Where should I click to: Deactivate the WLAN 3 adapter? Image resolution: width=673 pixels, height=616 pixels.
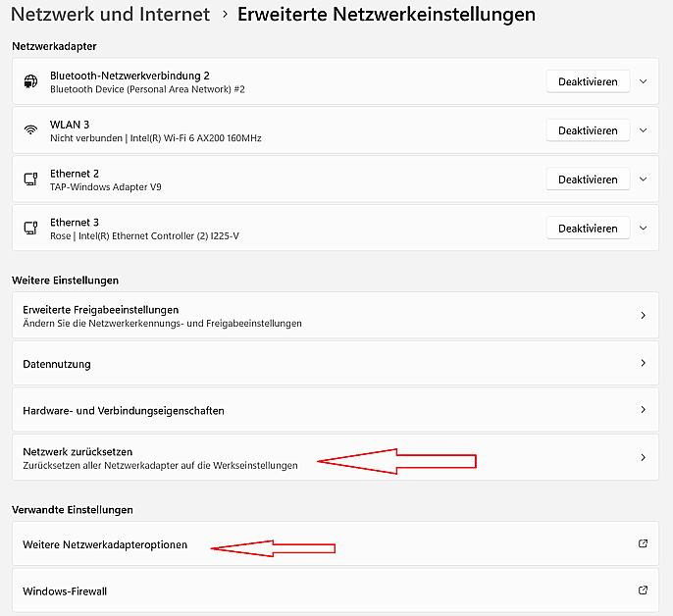click(x=588, y=130)
